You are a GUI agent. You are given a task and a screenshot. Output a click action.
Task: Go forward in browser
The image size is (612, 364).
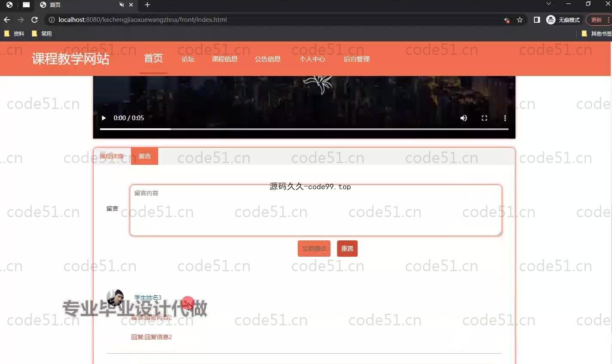coord(21,20)
